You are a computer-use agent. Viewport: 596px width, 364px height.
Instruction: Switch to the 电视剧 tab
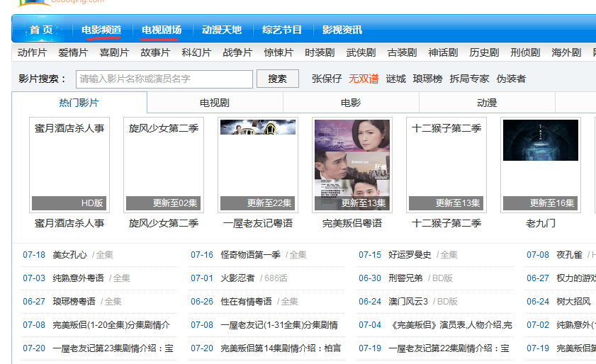click(215, 103)
